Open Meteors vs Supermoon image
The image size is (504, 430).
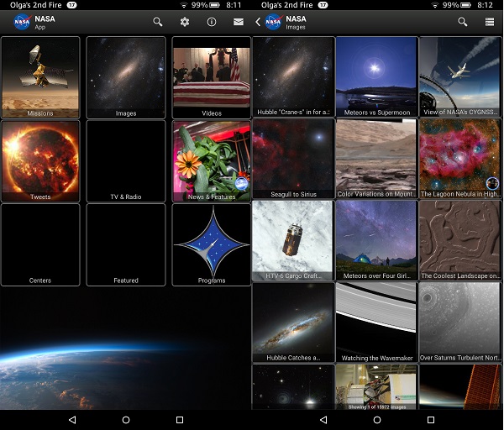(376, 76)
